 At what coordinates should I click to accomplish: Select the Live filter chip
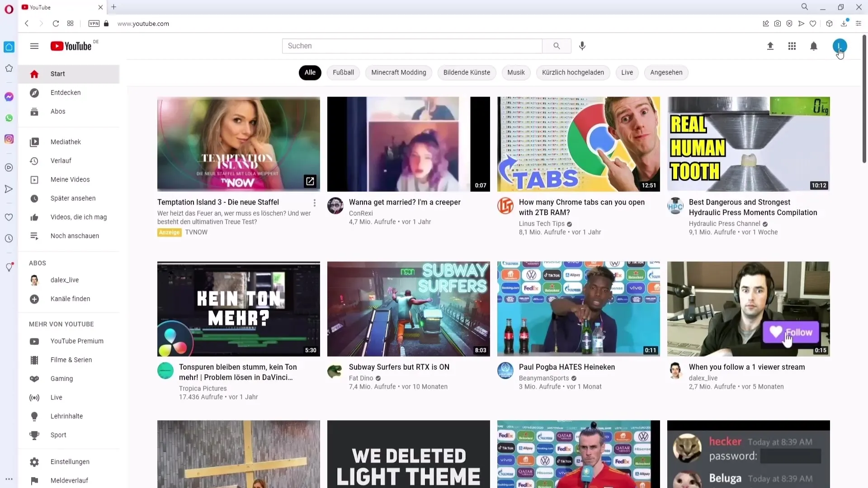coord(627,72)
